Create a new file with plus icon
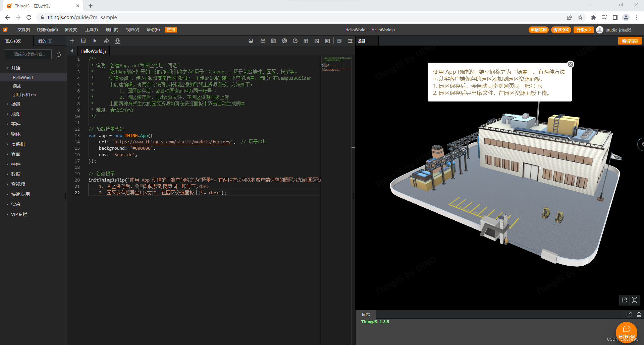Screen dimensions: 644x345 [x=72, y=41]
